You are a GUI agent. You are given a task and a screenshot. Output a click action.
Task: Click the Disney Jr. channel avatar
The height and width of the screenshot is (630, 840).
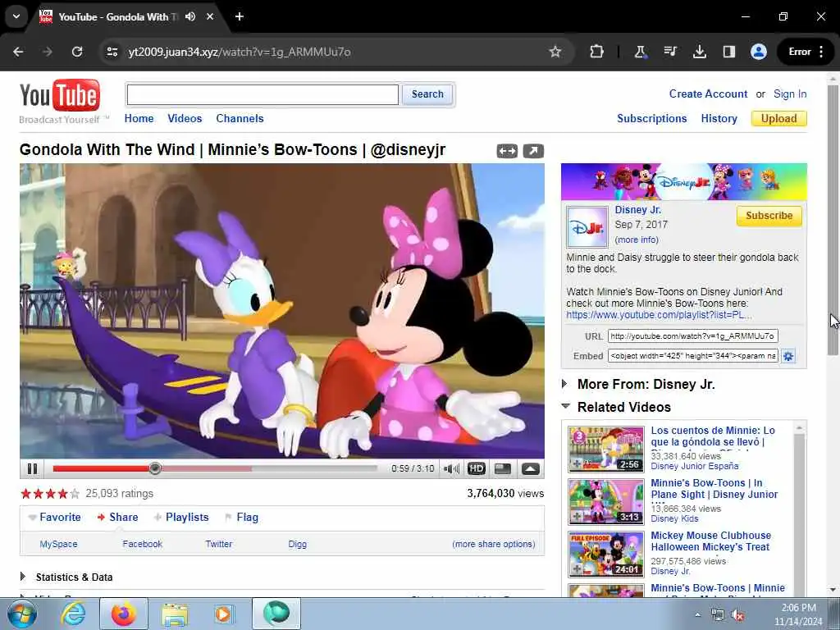(587, 226)
